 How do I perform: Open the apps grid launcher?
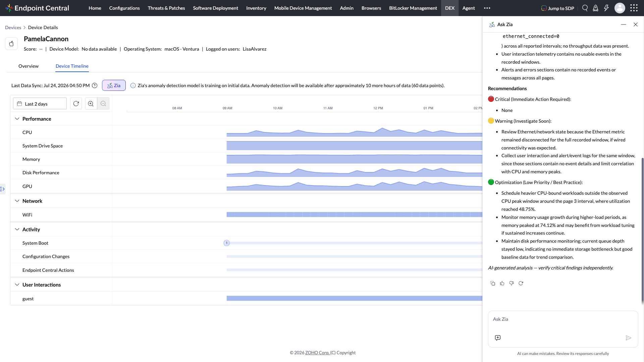coord(634,8)
